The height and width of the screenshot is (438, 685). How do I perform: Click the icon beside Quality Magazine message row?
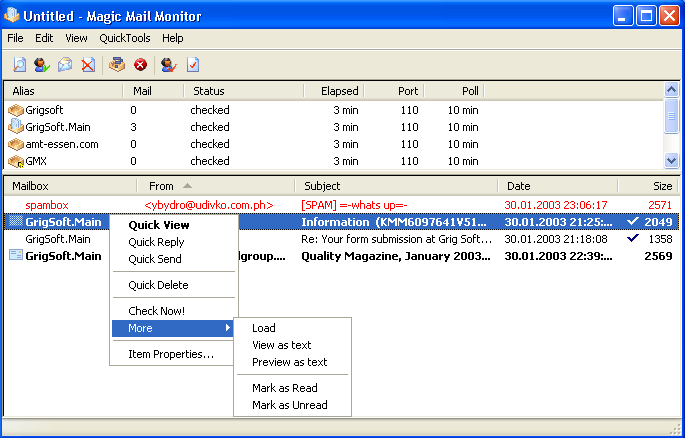point(16,255)
